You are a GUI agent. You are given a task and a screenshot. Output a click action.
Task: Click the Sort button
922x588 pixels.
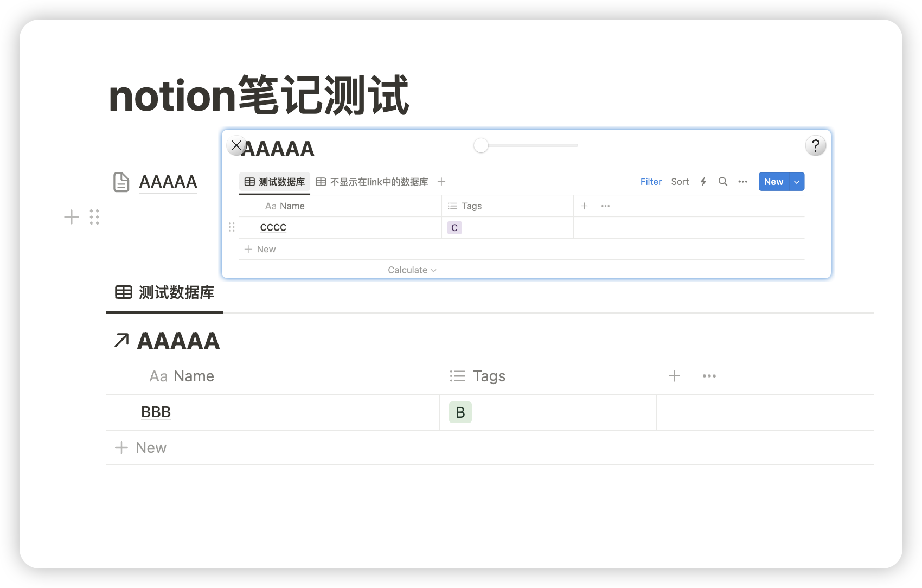click(680, 182)
